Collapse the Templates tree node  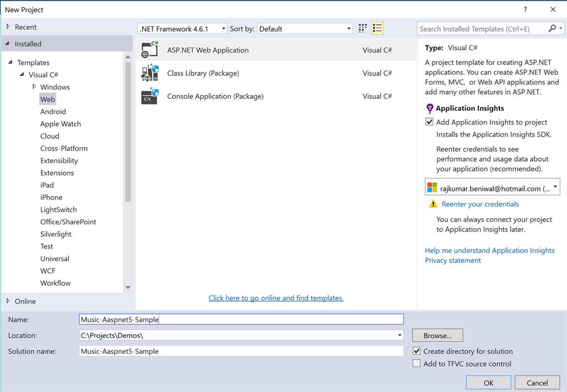[11, 62]
